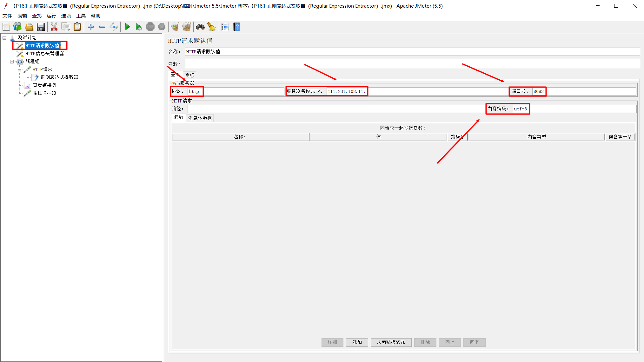This screenshot has width=644, height=362.
Task: Click the 详细 button
Action: coord(332,342)
